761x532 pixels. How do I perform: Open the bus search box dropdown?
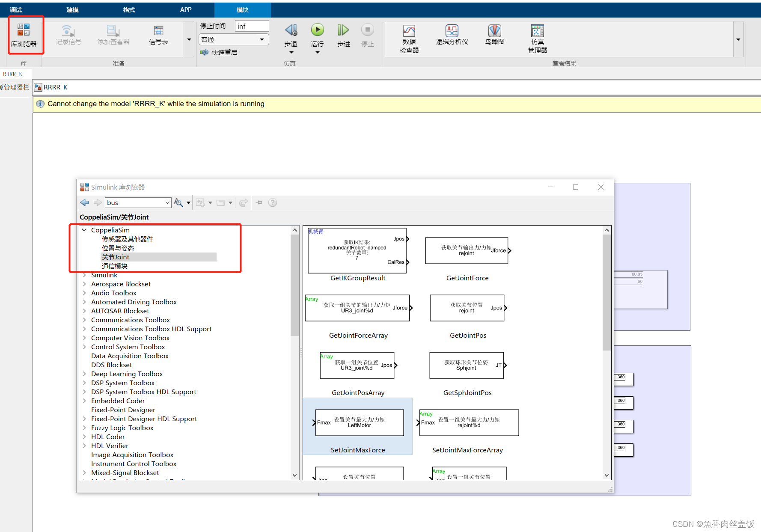click(x=167, y=202)
